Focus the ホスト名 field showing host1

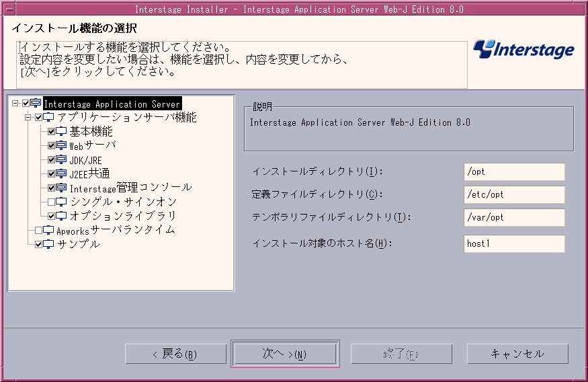[x=514, y=244]
